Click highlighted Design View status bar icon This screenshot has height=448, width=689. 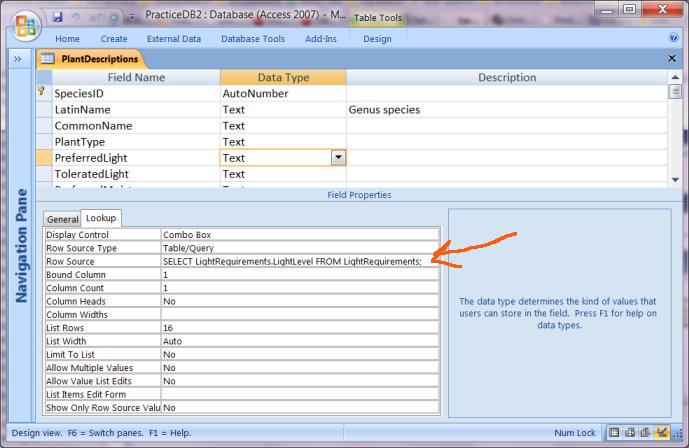[661, 433]
